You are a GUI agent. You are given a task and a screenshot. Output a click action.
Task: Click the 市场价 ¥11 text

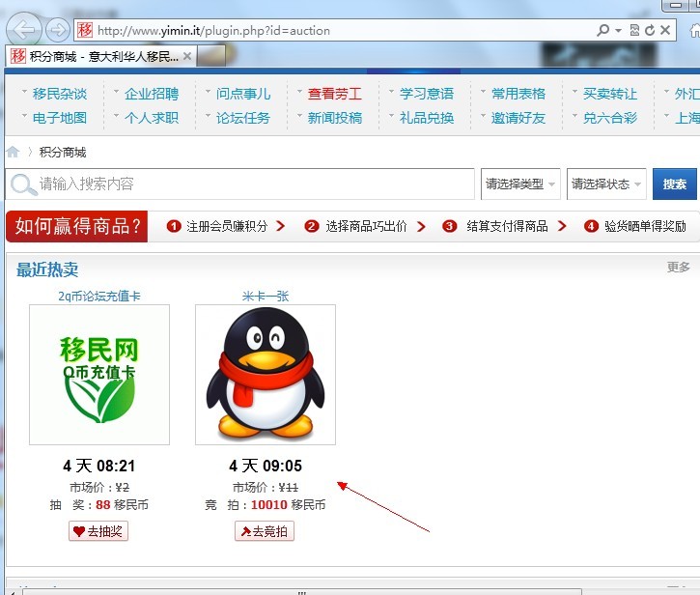(x=266, y=488)
